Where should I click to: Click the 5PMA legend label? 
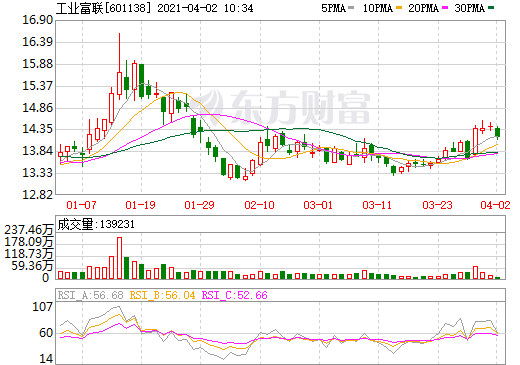[x=333, y=8]
